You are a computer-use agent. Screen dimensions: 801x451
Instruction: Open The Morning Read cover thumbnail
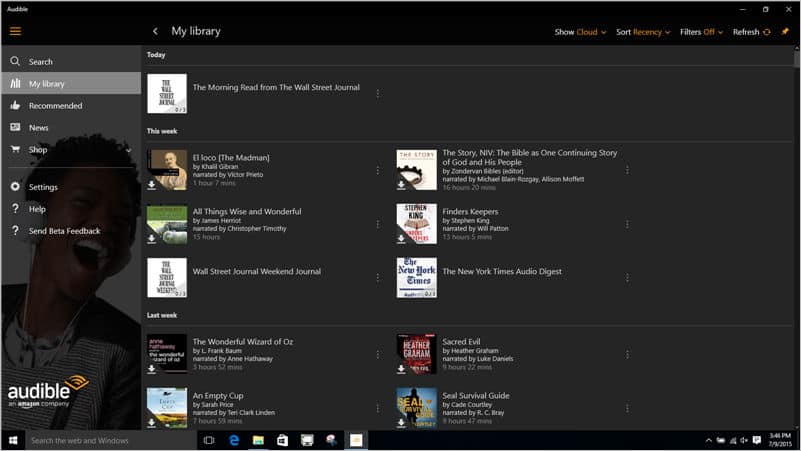pos(167,93)
